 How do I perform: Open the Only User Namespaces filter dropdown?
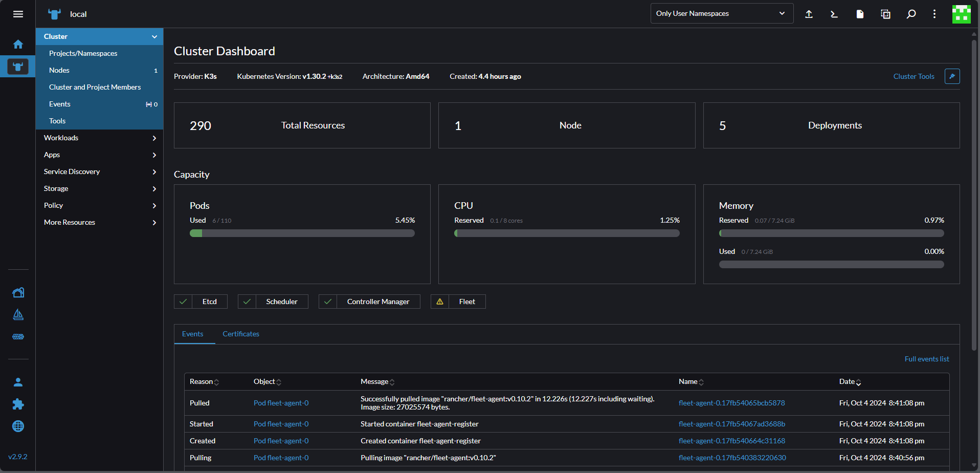pyautogui.click(x=722, y=13)
